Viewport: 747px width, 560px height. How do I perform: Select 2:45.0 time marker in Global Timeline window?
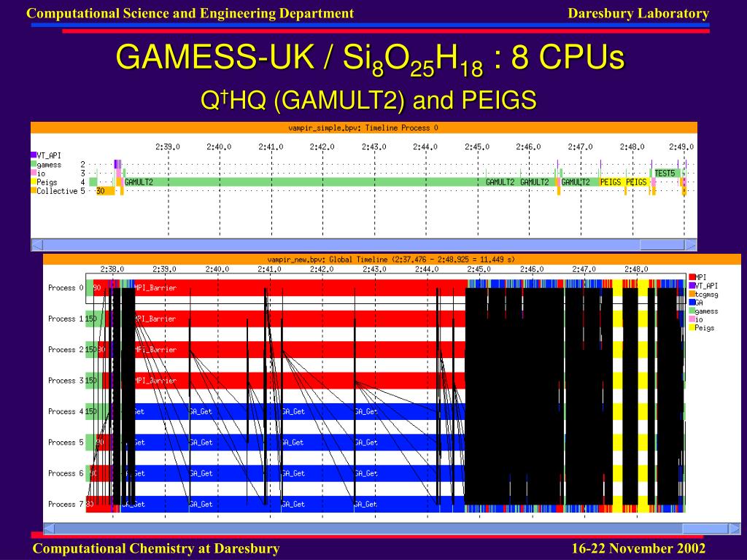click(x=479, y=269)
